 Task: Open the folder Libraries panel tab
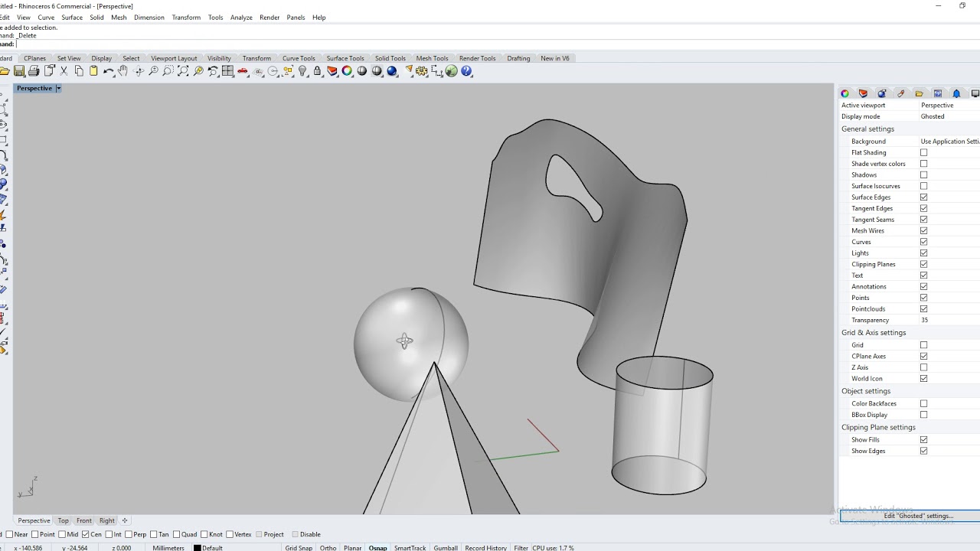(x=919, y=93)
